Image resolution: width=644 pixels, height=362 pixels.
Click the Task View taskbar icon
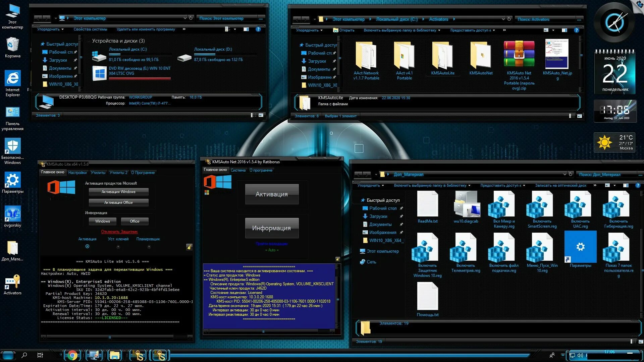pyautogui.click(x=40, y=355)
